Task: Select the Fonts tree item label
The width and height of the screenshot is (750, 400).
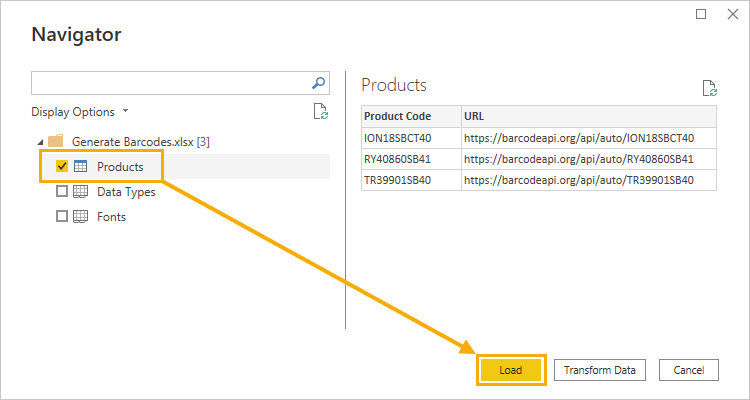Action: 111,217
